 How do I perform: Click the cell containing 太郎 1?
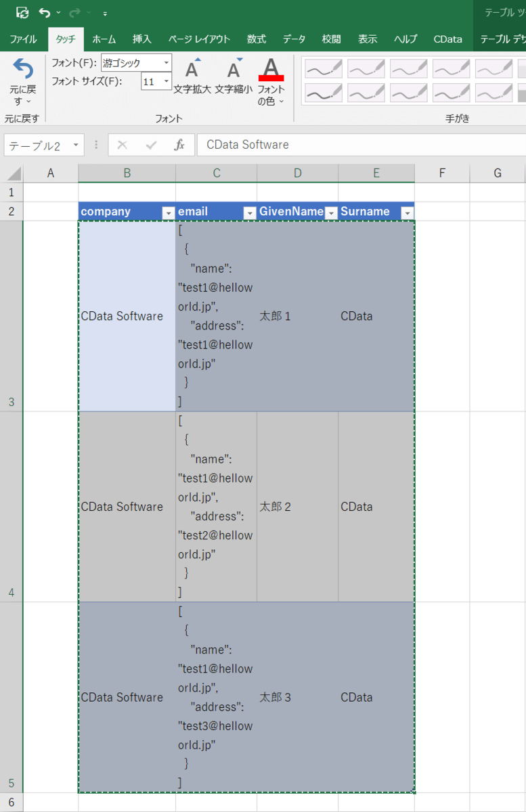tap(298, 316)
